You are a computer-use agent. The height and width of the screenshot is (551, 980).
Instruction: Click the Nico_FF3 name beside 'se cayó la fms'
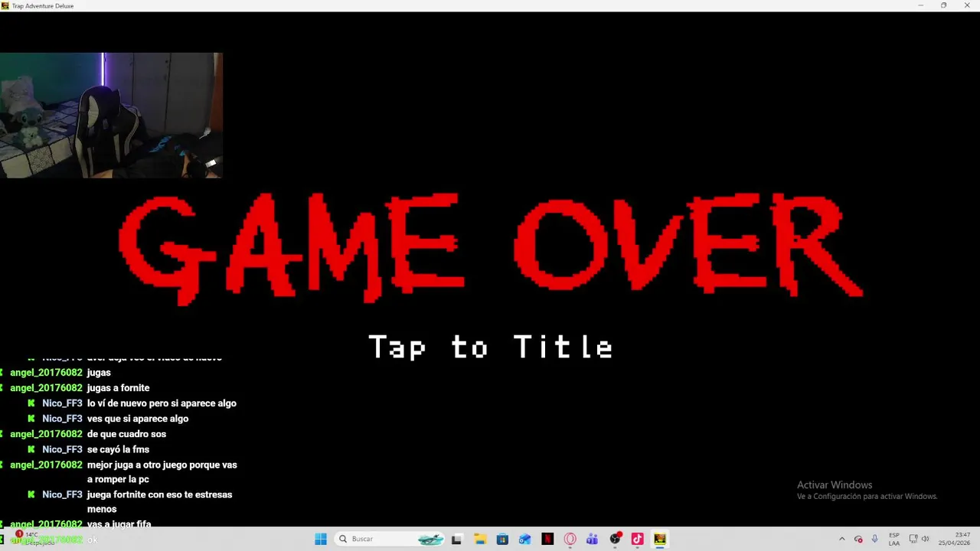[x=62, y=449]
